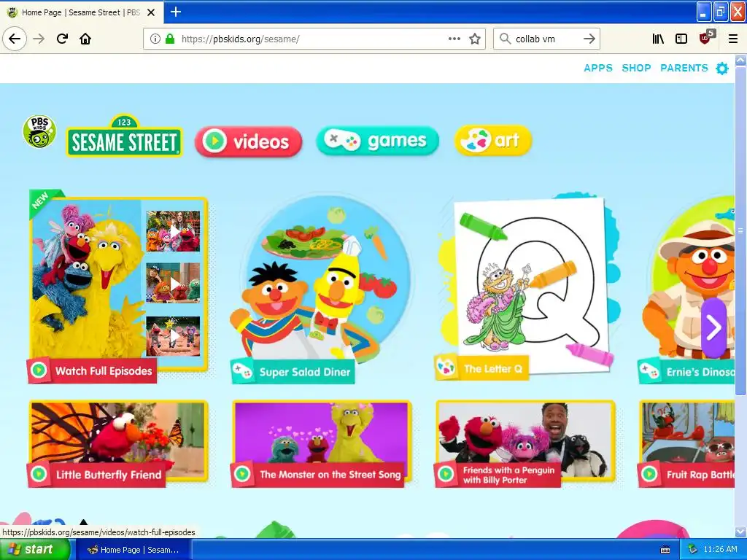747x560 pixels.
Task: Close the Sesame Street Home Page tab
Action: [x=151, y=12]
